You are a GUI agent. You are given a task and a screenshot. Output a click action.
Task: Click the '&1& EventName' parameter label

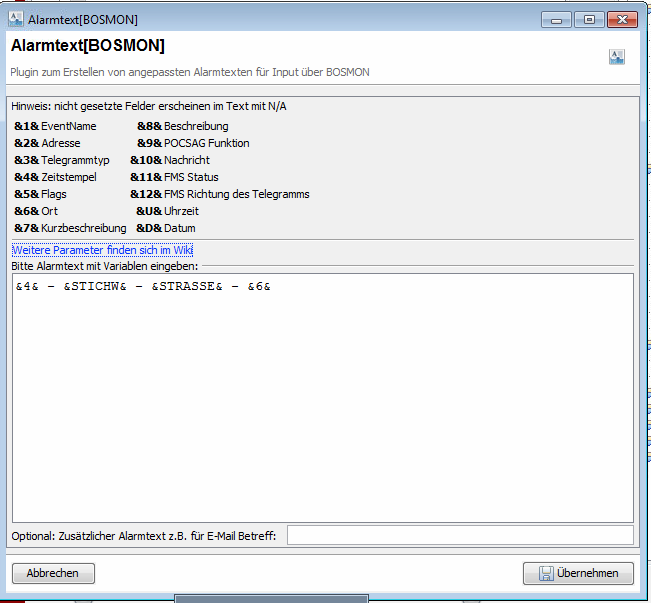[55, 126]
